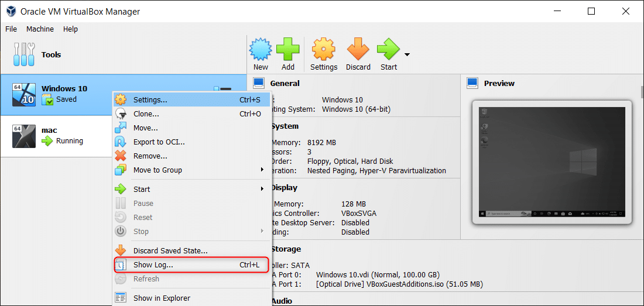Choose Show Log... from context menu

tap(192, 265)
